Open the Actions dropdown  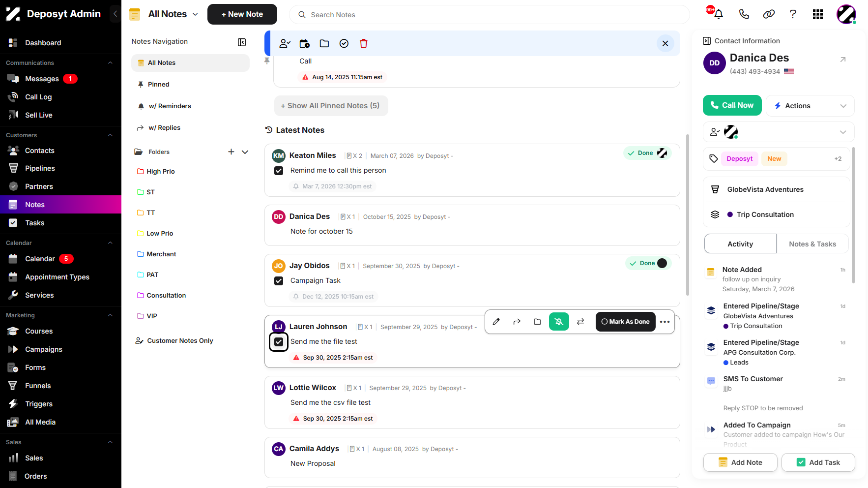coord(810,106)
